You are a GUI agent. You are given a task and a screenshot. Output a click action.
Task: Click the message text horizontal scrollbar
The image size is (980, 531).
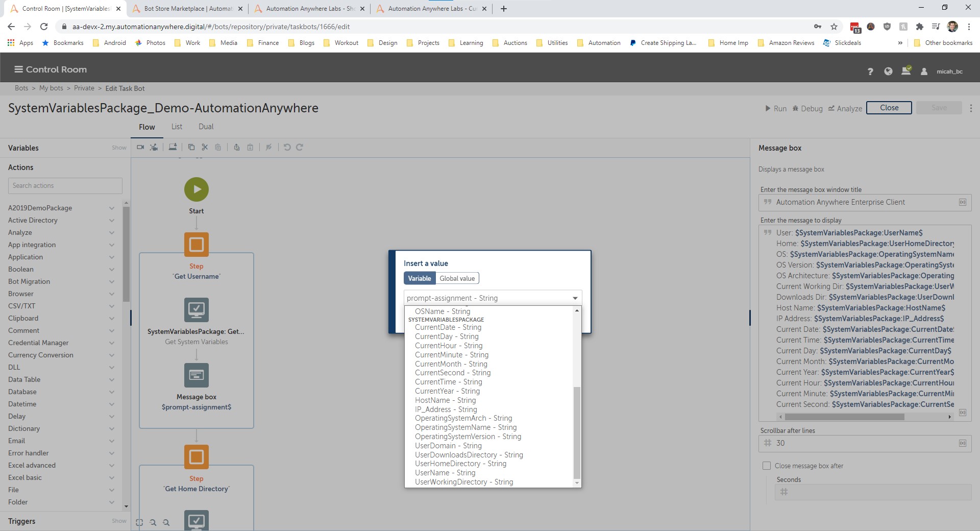point(845,417)
